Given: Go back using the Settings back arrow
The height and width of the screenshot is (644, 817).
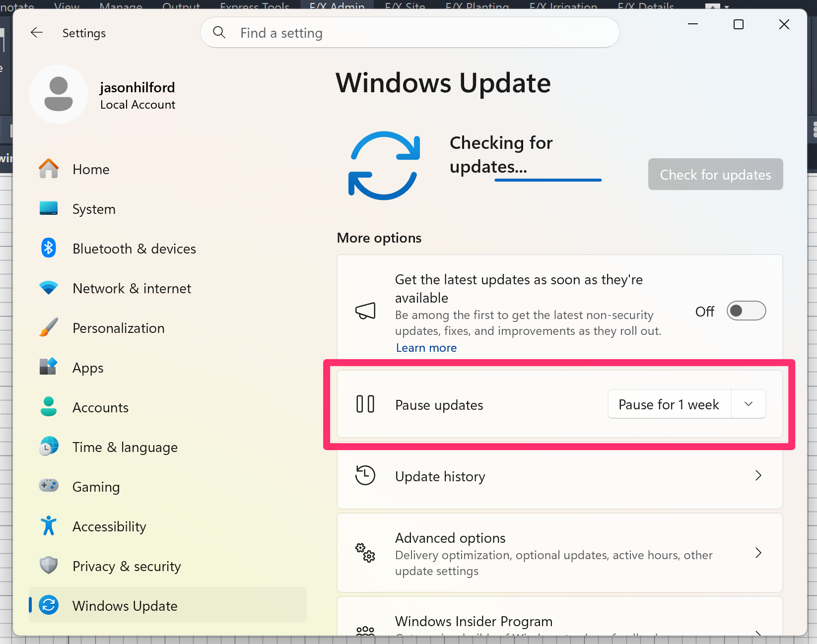Looking at the screenshot, I should pyautogui.click(x=37, y=32).
